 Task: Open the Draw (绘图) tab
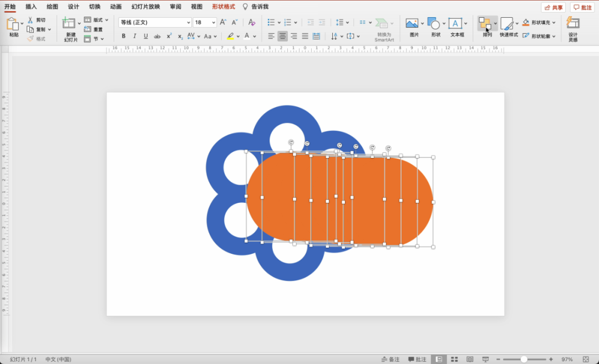[x=52, y=7]
